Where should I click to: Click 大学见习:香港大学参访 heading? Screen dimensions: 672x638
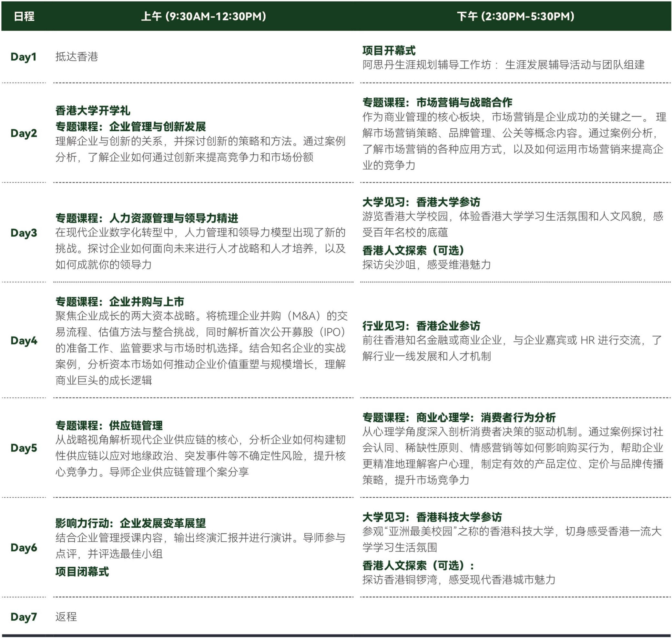[421, 202]
